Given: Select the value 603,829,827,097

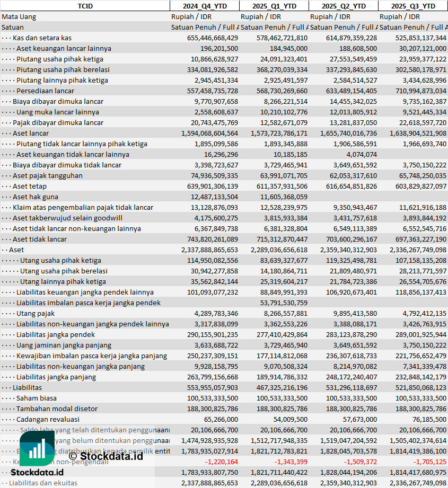Looking at the screenshot, I should pyautogui.click(x=421, y=186).
